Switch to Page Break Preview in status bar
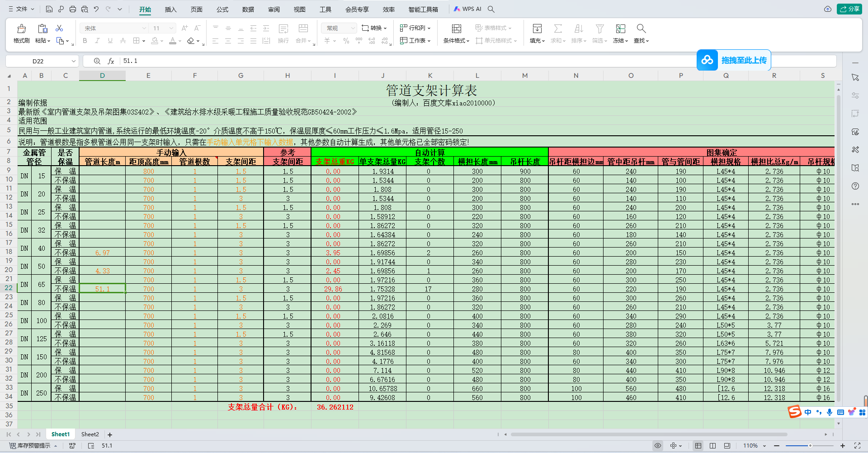Viewport: 868px width, 453px height. [727, 446]
